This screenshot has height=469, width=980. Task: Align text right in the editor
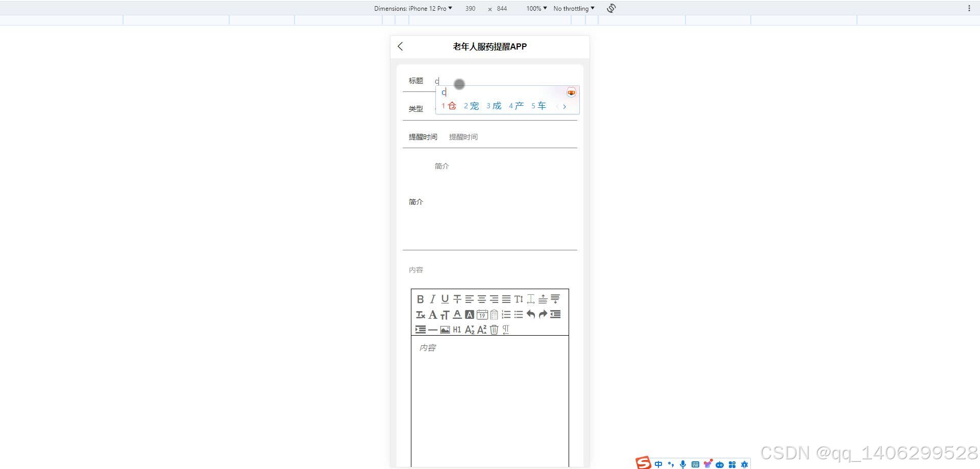coord(494,299)
